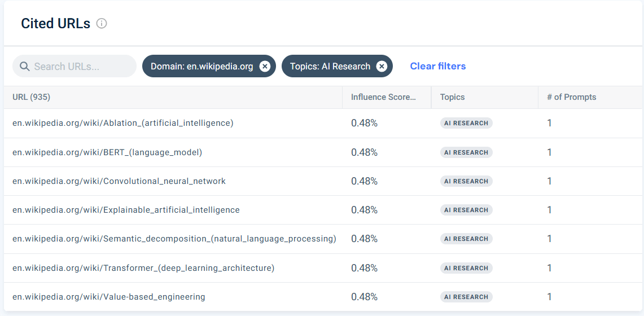Click prompt count 1 in BERT row
Viewport: 644px width, 316px height.
pos(550,152)
